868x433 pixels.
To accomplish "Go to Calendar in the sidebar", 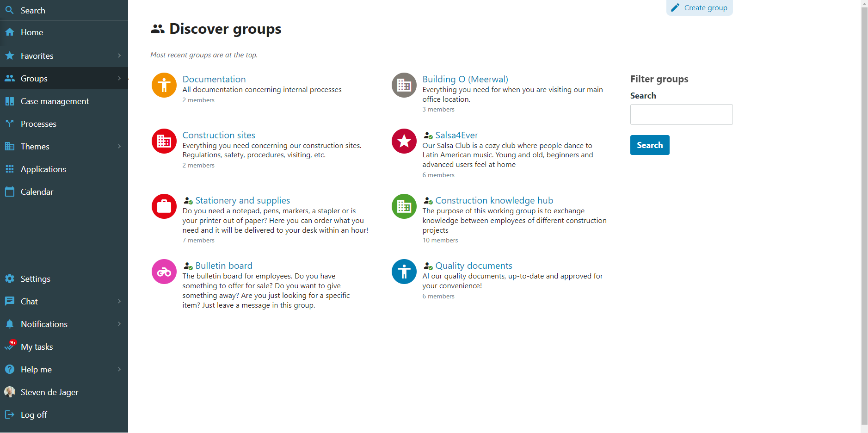I will tap(37, 192).
